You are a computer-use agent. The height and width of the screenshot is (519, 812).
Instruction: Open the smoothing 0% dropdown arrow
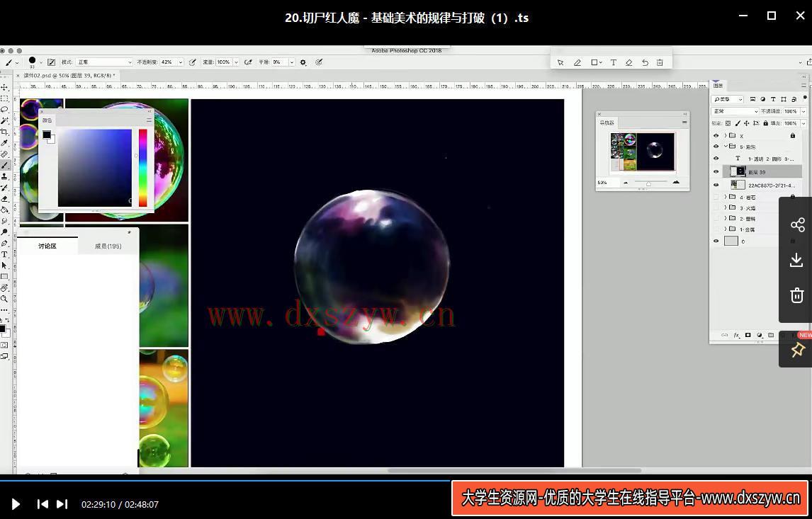[x=291, y=62]
